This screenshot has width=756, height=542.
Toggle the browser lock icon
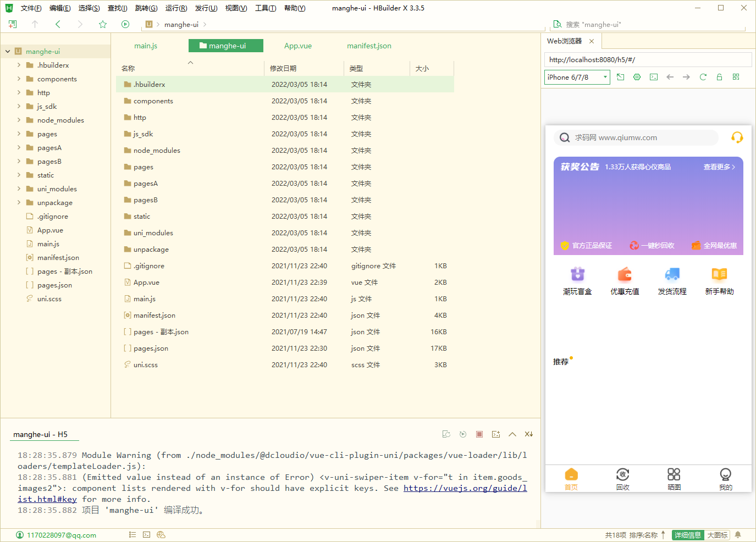click(719, 77)
